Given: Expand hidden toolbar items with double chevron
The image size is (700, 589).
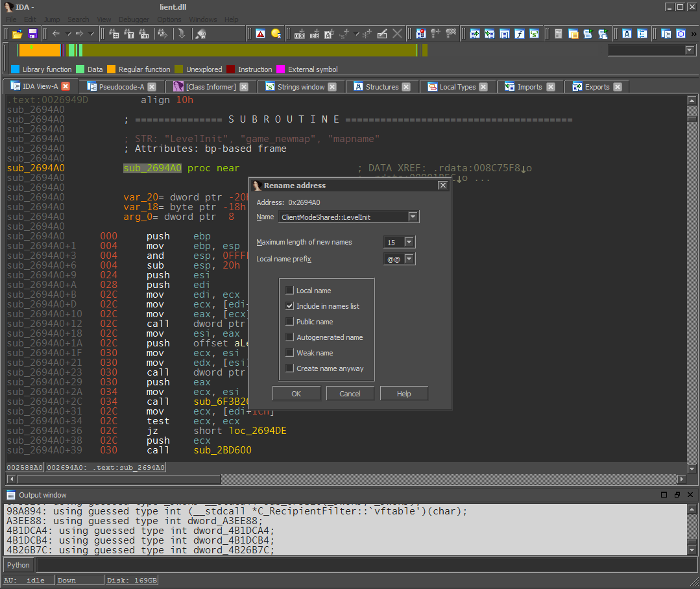Looking at the screenshot, I should coord(694,34).
